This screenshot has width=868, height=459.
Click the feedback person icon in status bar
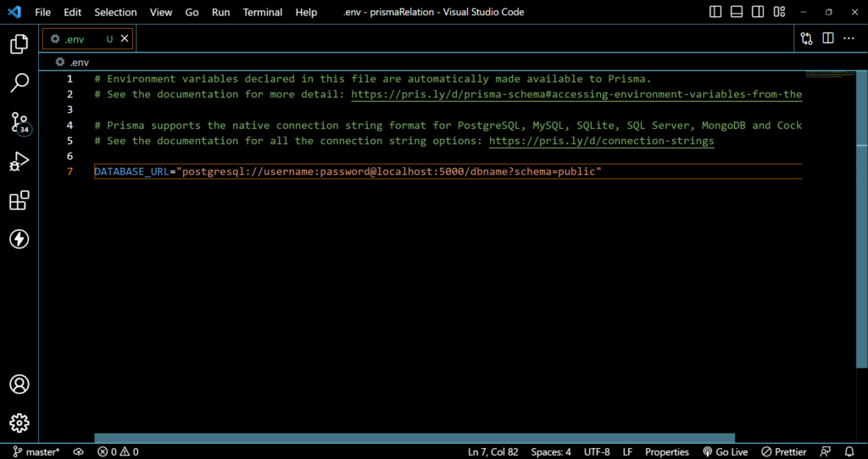(826, 452)
